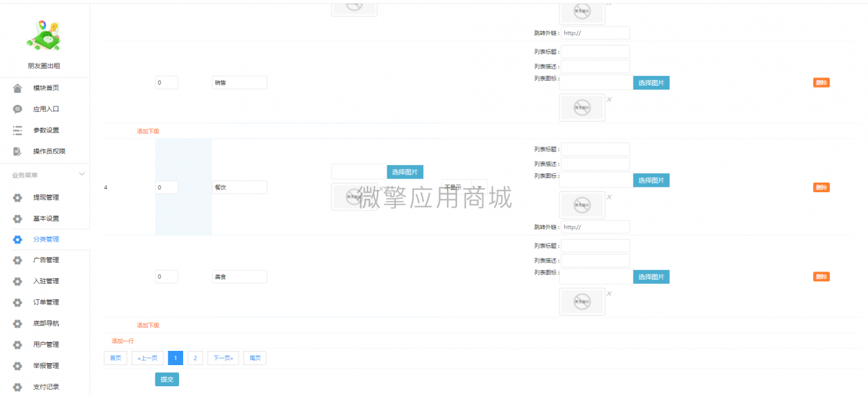Click the 餐饮 name field

coord(239,187)
